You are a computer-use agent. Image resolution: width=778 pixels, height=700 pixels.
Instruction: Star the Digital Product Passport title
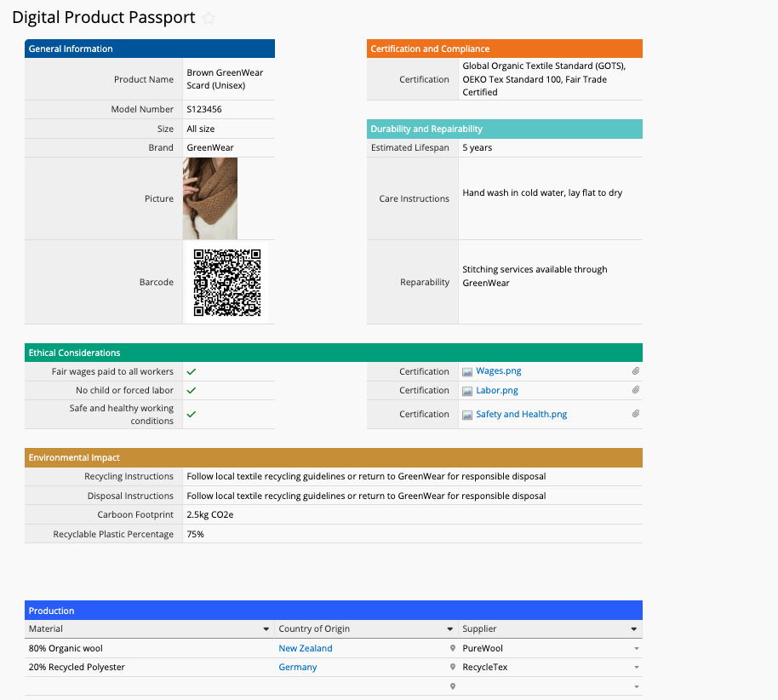pos(209,19)
